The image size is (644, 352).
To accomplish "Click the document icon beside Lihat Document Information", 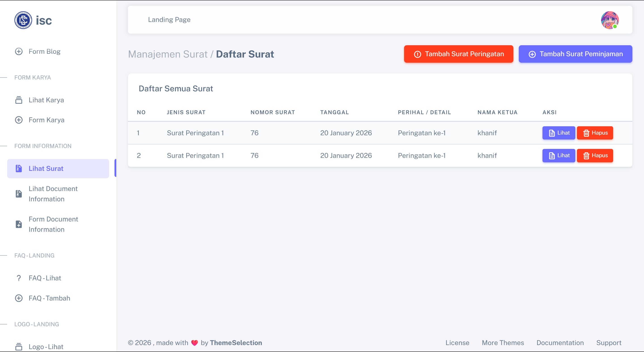I will point(19,194).
